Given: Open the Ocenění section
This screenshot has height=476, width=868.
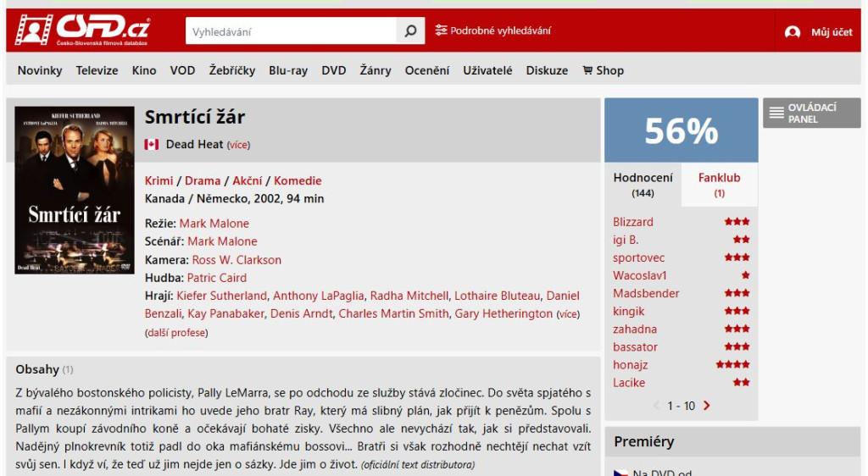Looking at the screenshot, I should 427,70.
